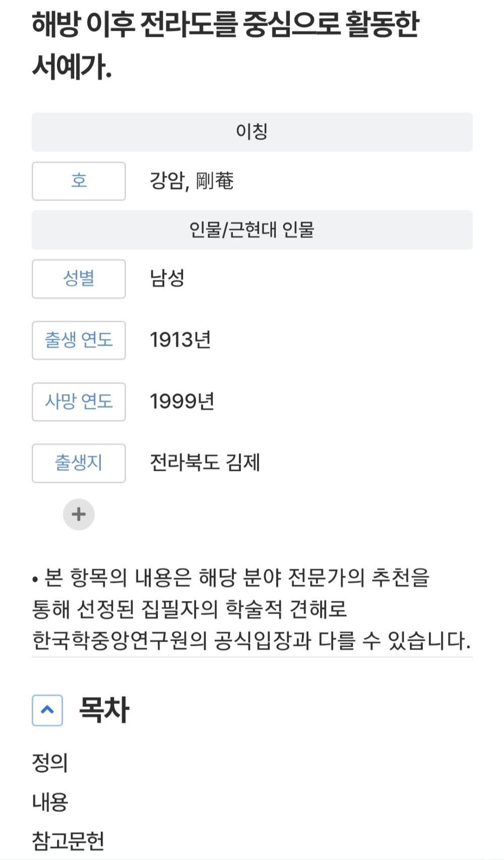Click the 출생 연도 label
Image resolution: width=504 pixels, height=860 pixels.
(79, 340)
